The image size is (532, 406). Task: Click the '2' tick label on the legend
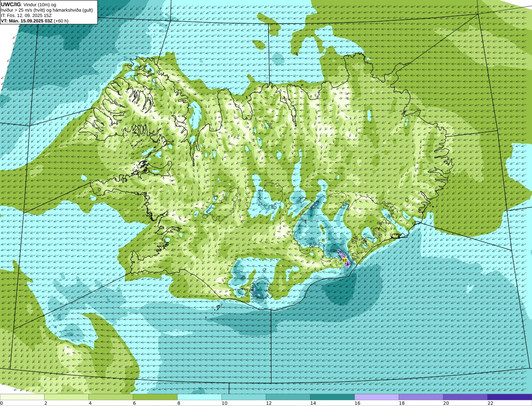46,403
